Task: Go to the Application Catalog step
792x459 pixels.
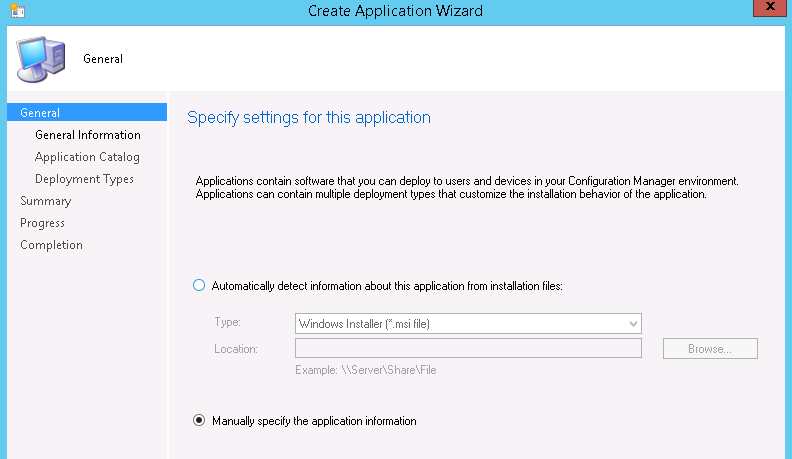Action: [x=87, y=157]
